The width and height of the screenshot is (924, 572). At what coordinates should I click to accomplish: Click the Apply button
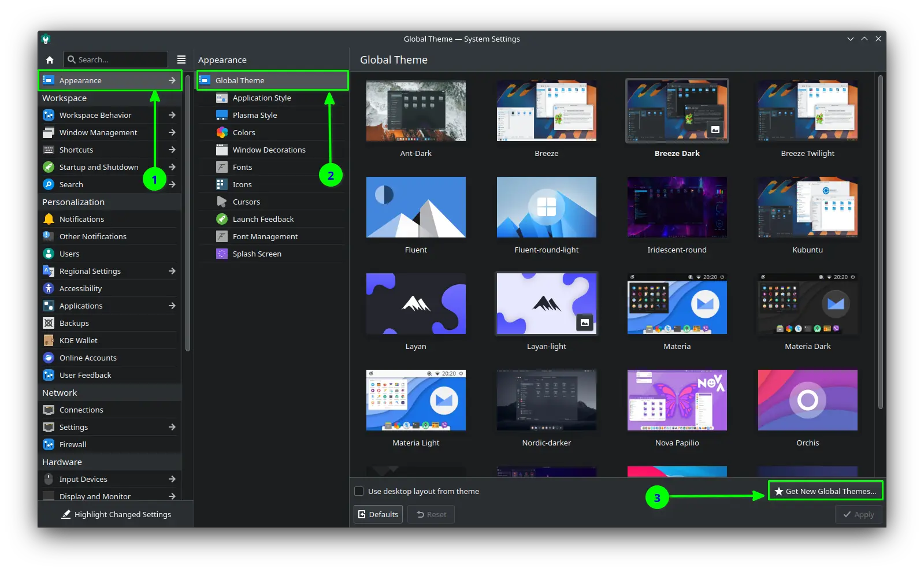tap(858, 514)
